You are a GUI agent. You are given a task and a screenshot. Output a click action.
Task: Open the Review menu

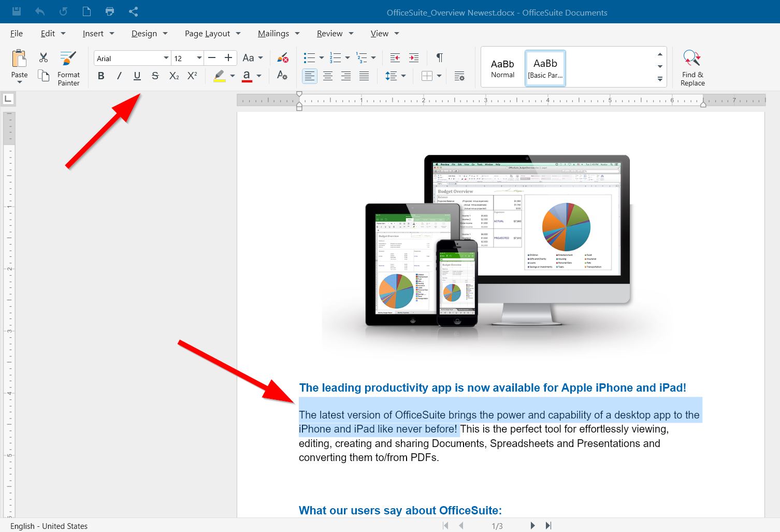(335, 33)
